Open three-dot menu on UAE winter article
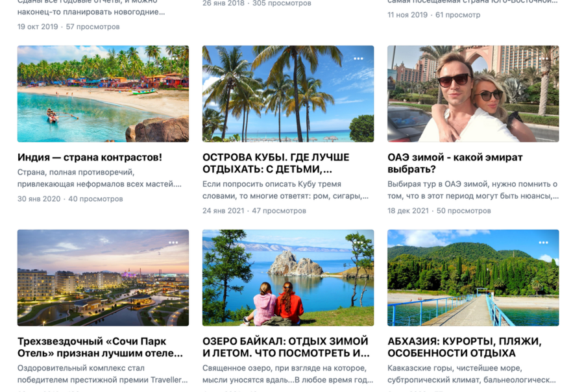This screenshot has width=584, height=392. [543, 58]
